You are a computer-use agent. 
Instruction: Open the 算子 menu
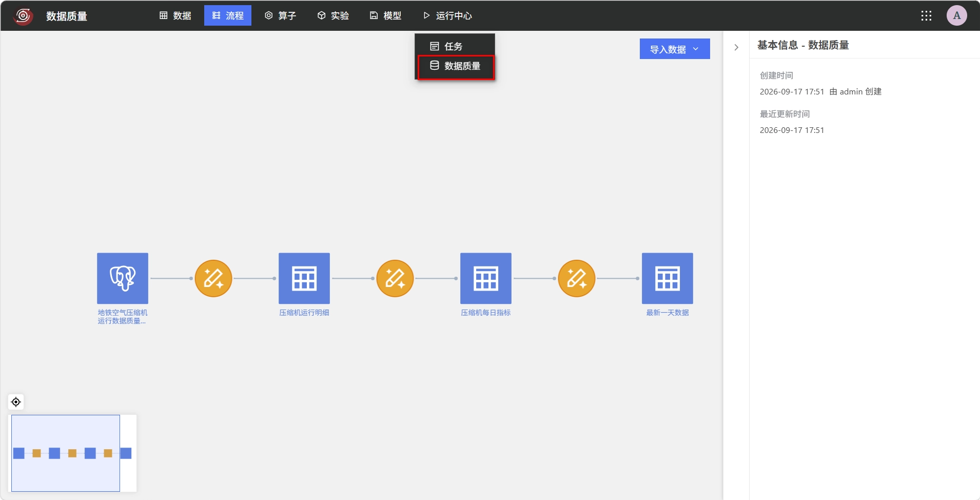click(x=280, y=15)
